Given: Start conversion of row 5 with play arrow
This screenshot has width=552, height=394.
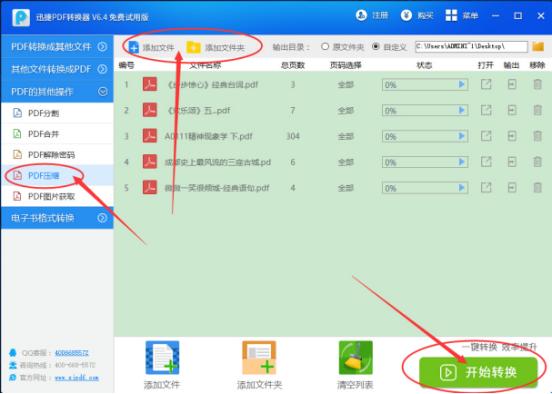Looking at the screenshot, I should pos(462,188).
